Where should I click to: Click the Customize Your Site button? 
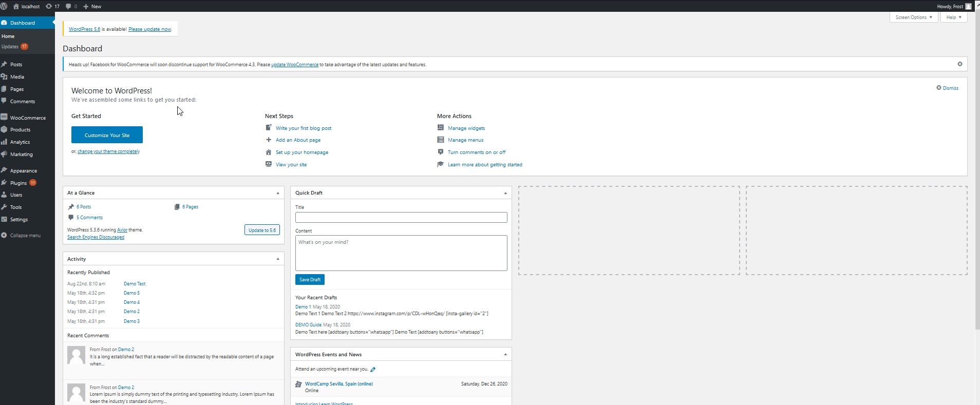click(107, 135)
